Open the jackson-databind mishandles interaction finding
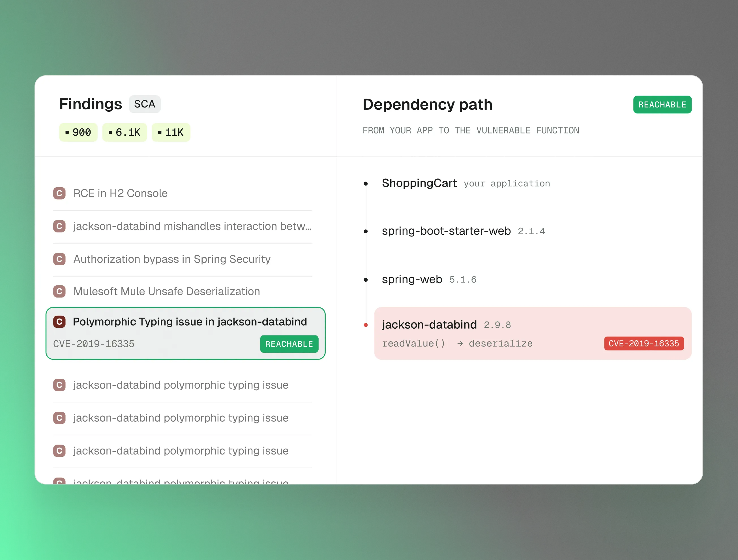The width and height of the screenshot is (738, 560). [183, 226]
